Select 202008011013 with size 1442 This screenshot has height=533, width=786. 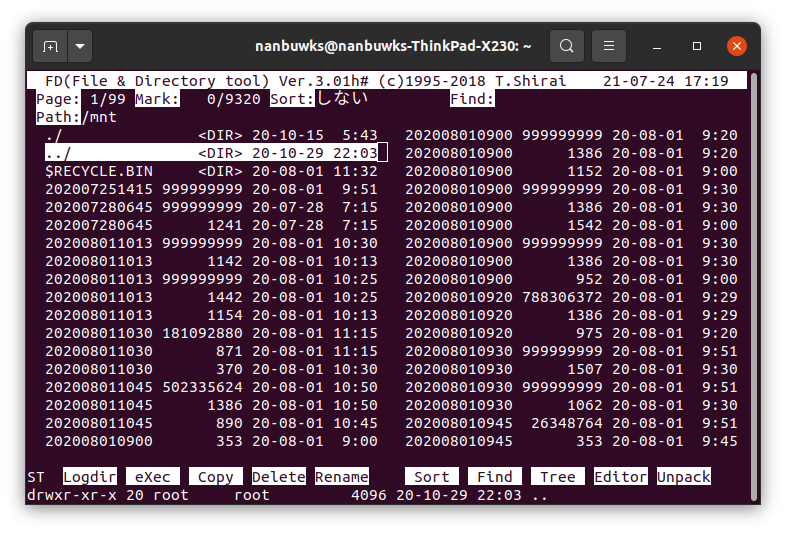pos(211,297)
